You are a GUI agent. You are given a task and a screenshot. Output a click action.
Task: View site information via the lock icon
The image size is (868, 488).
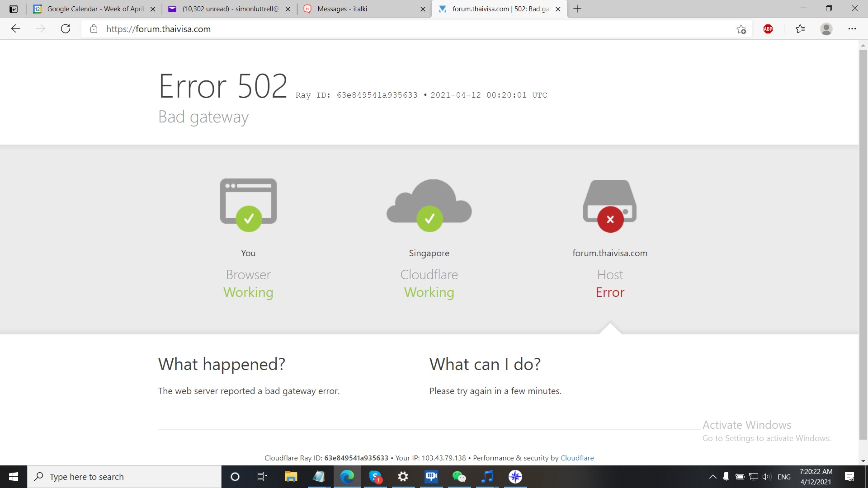[94, 29]
